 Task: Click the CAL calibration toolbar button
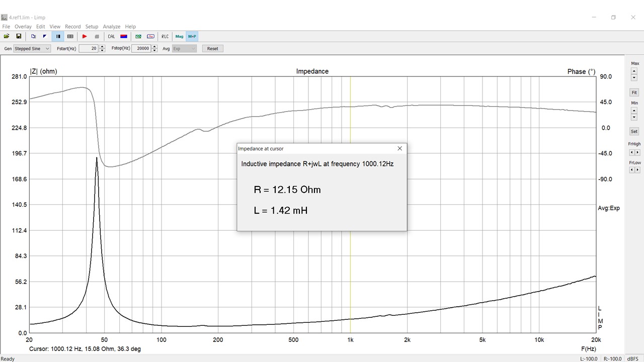point(111,36)
